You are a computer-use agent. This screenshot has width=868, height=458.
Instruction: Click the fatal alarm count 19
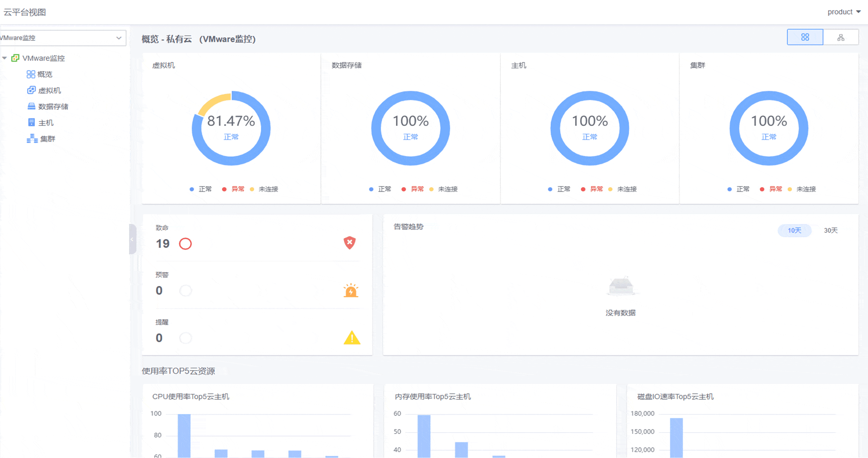pos(162,244)
